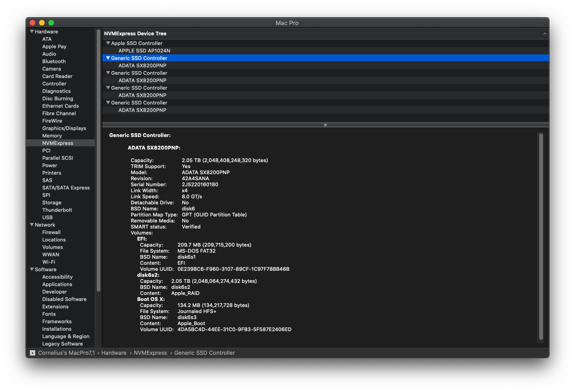Select Wi-Fi under Network
This screenshot has height=392, width=575.
(49, 262)
